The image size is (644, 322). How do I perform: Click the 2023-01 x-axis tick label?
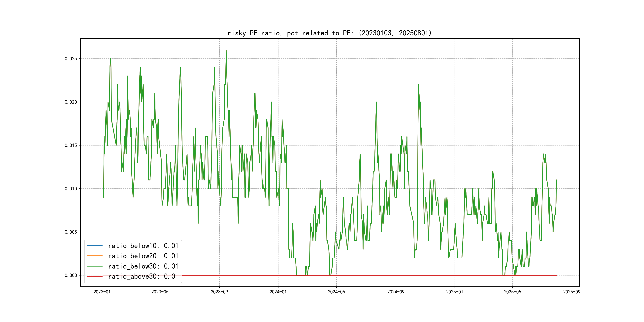coord(102,292)
